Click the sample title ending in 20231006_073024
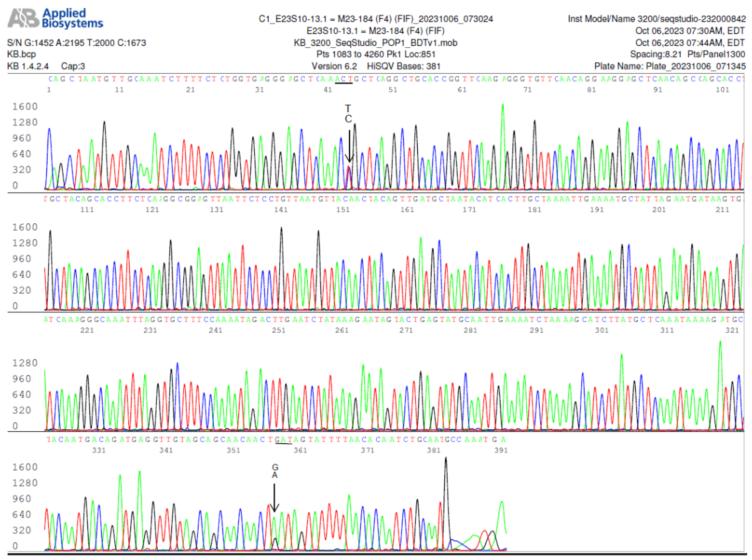752x560 pixels. [x=375, y=19]
